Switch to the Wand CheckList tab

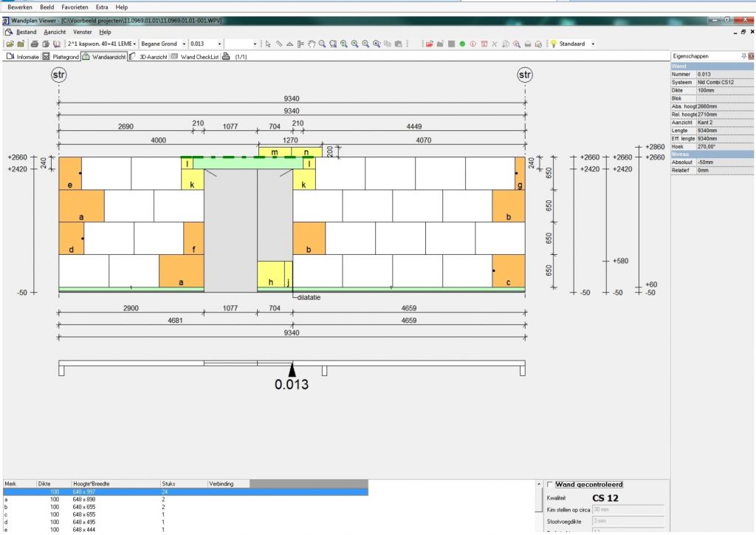click(x=195, y=56)
